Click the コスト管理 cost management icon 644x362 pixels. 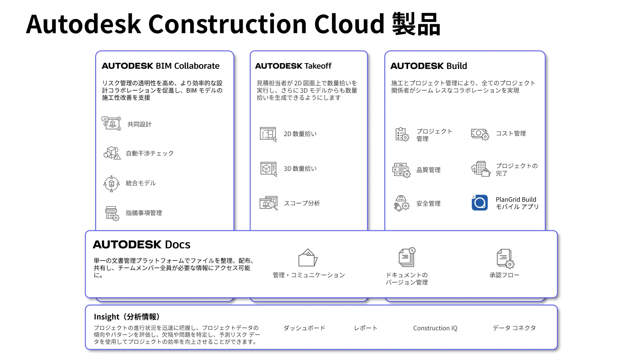tap(480, 134)
